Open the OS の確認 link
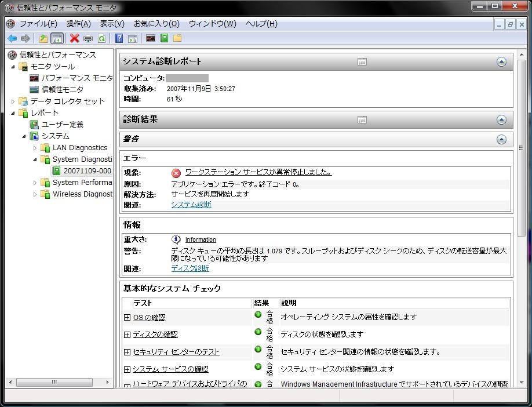 [150, 317]
